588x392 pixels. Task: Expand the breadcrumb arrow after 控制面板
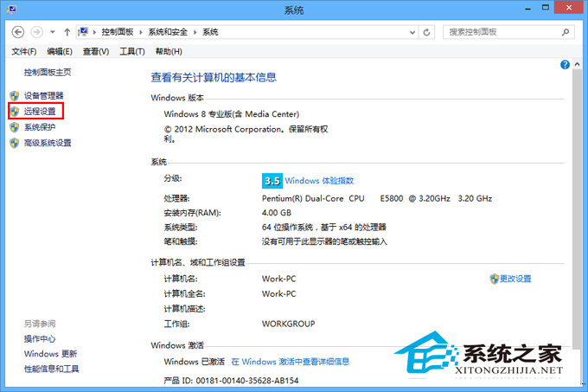click(x=141, y=32)
